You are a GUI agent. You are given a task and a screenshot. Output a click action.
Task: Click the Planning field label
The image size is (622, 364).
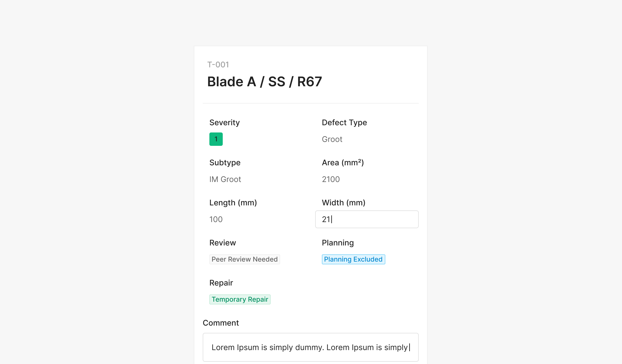(x=337, y=243)
